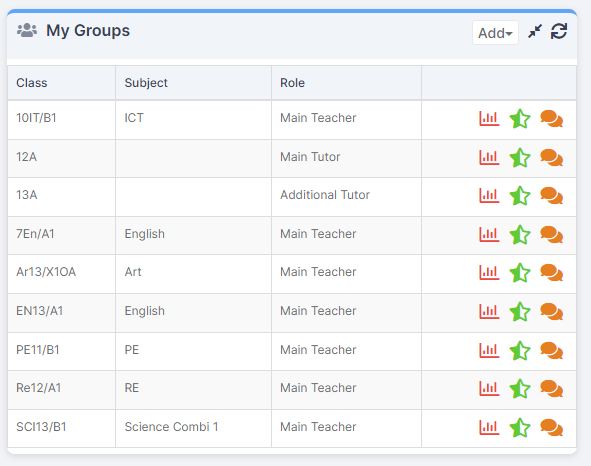
Task: Click the green star icon for 12A
Action: pyautogui.click(x=520, y=158)
